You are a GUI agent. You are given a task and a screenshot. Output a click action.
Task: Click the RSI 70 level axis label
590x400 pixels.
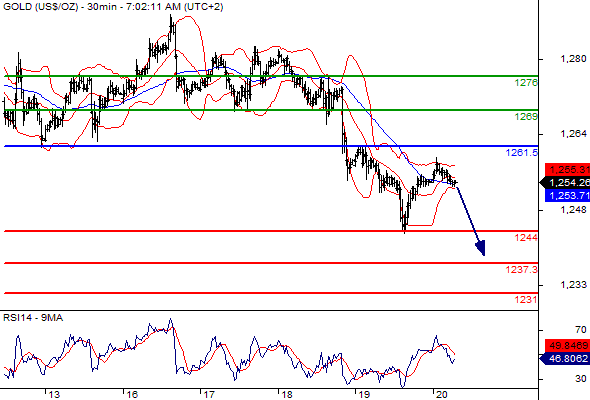click(x=581, y=330)
